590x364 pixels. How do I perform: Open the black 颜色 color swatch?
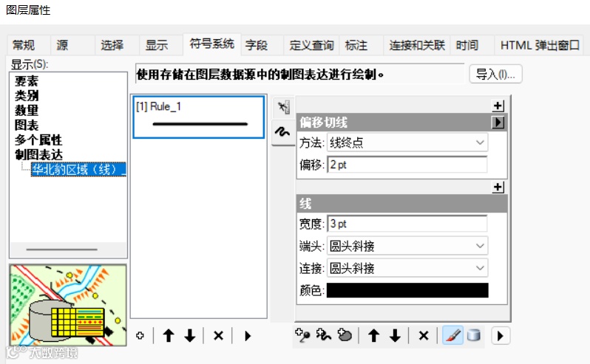407,290
